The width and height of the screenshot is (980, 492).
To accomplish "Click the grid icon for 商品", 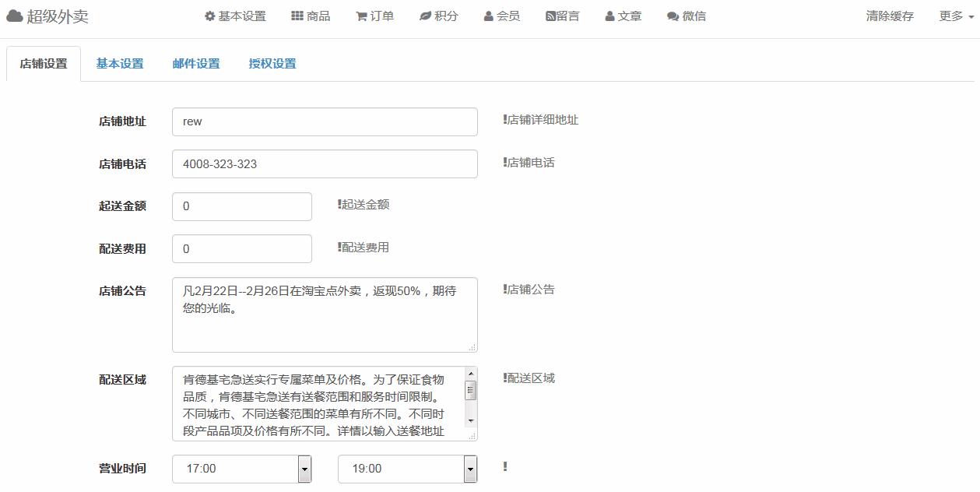I will click(297, 16).
